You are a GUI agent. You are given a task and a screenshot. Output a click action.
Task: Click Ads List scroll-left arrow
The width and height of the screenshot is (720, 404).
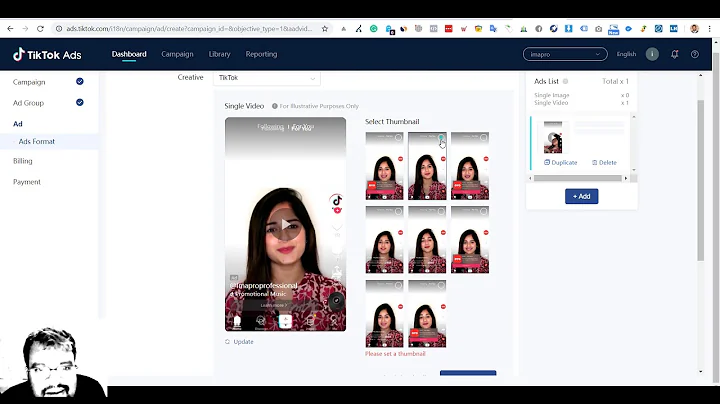(x=531, y=178)
